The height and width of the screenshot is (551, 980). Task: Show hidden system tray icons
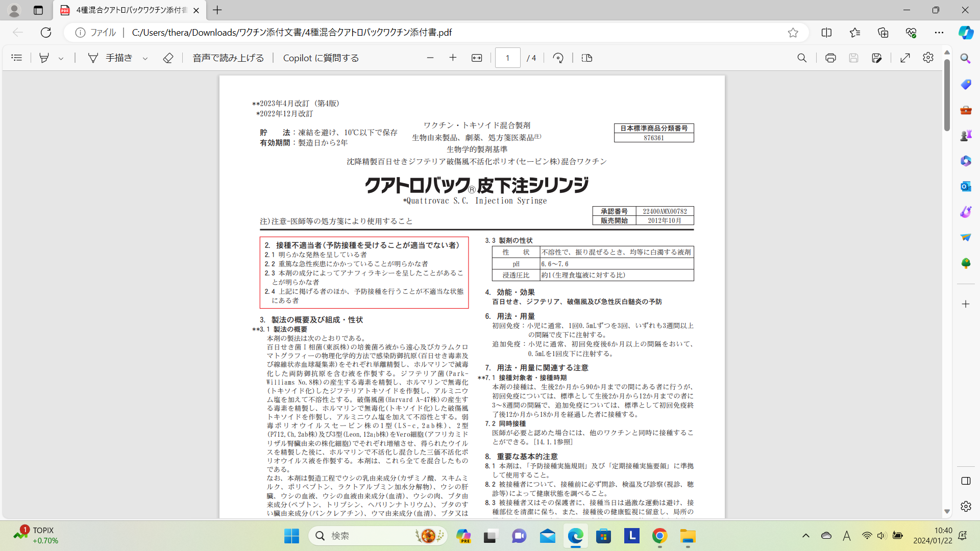coord(805,536)
